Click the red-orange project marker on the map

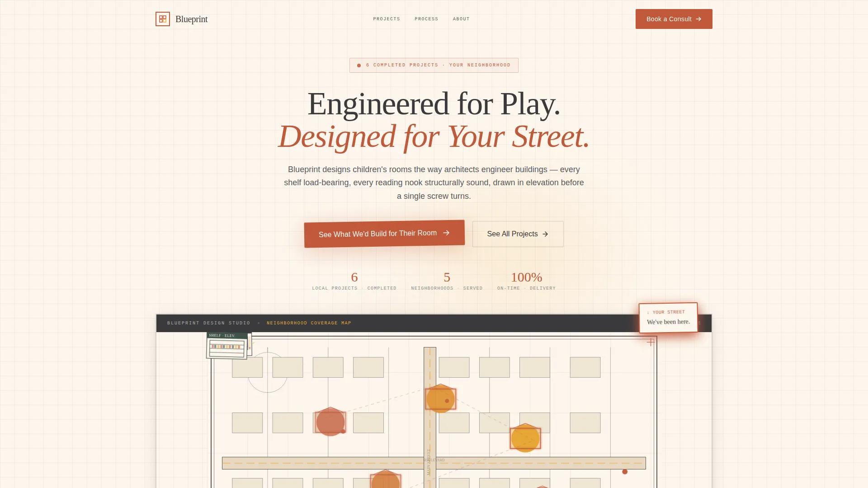pyautogui.click(x=330, y=422)
